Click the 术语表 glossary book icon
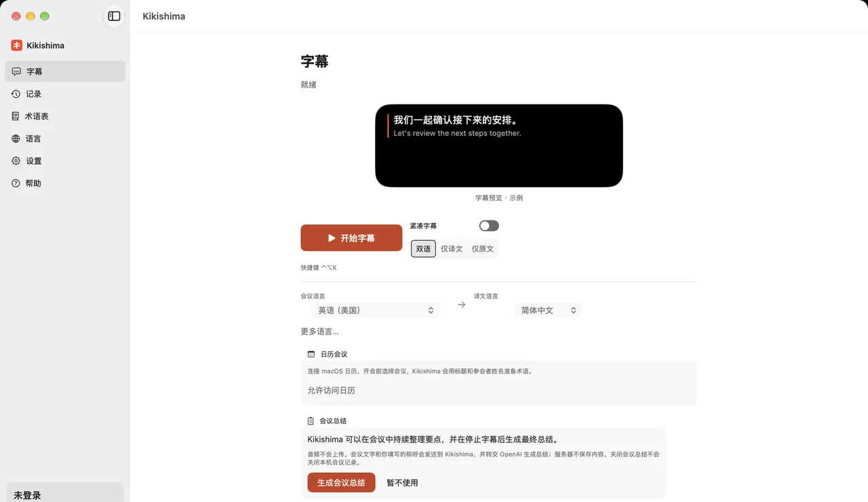The width and height of the screenshot is (868, 502). [16, 116]
